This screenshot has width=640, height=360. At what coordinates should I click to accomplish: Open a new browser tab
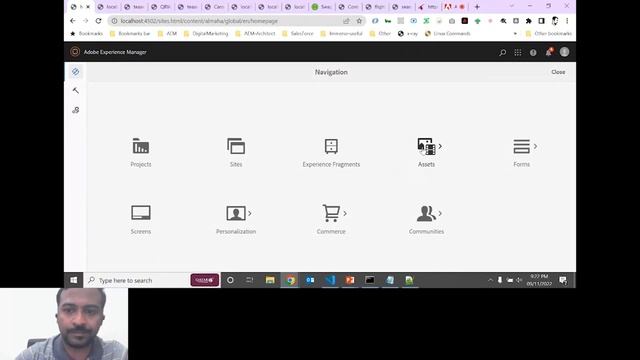click(x=477, y=7)
